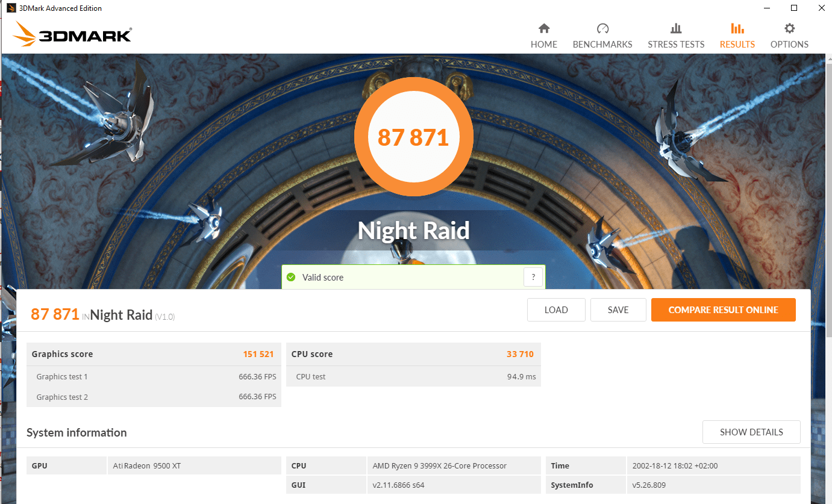Screen dimensions: 832x504
Task: Click the SHOW DETAILS button
Action: pyautogui.click(x=751, y=432)
